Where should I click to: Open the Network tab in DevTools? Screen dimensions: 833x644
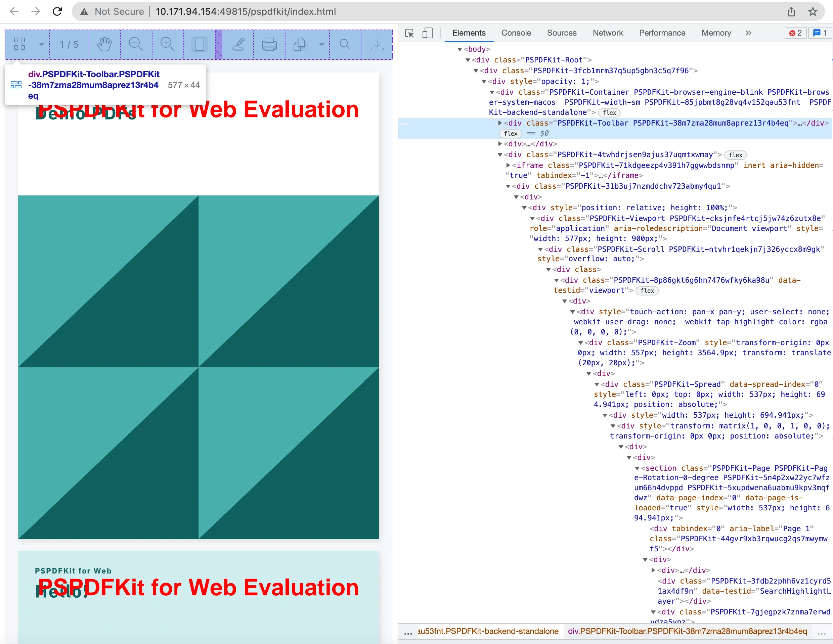coord(608,33)
